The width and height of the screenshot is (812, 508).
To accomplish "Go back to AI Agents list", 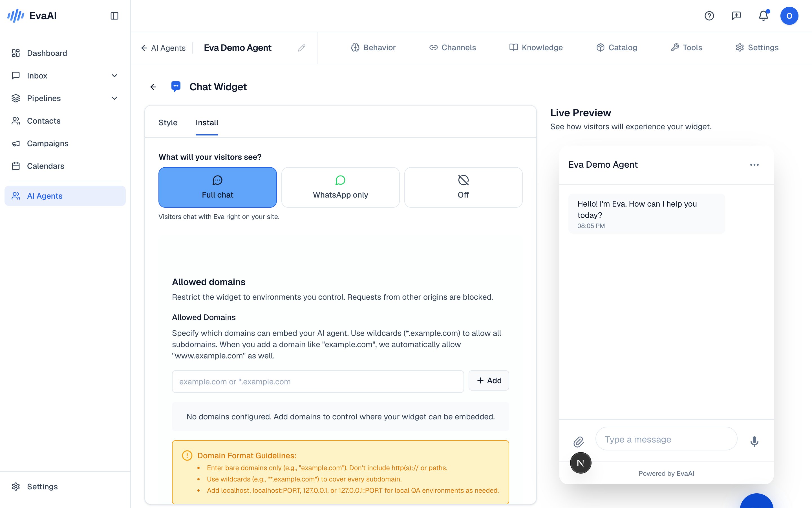I will [x=163, y=48].
